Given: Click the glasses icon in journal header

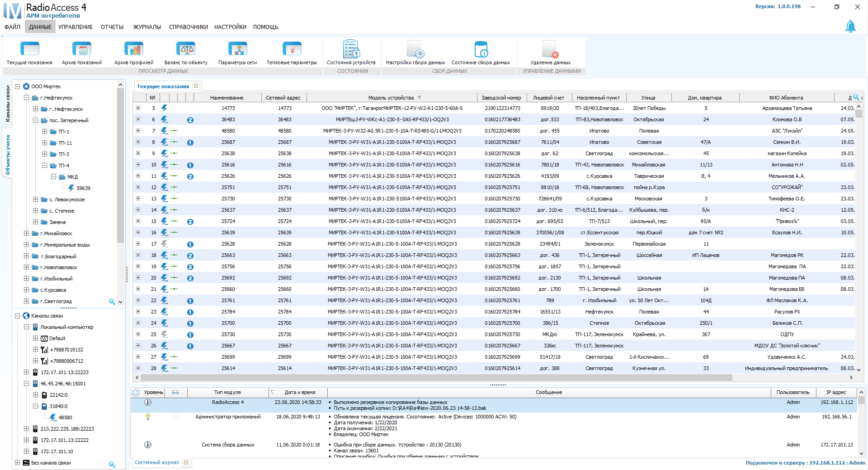Looking at the screenshot, I should click(x=175, y=392).
